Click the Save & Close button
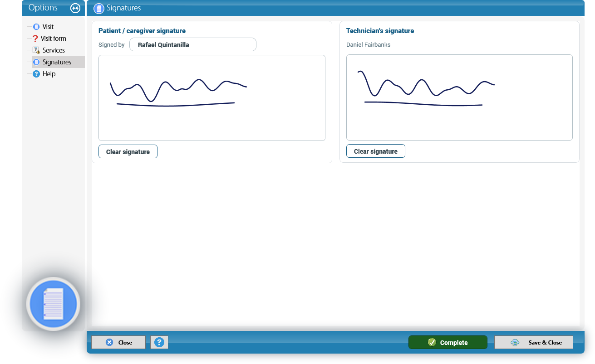This screenshot has height=364, width=595. 534,342
